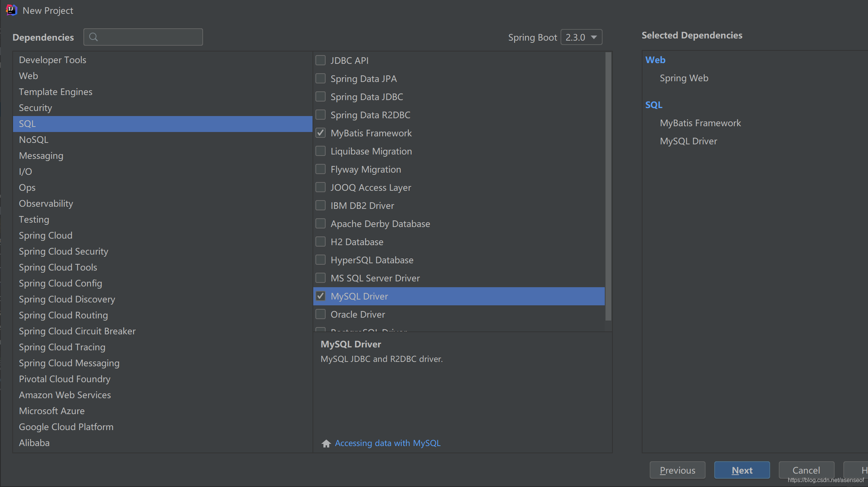Screen dimensions: 868x487
Task: Enable the H2 Database checkbox
Action: pos(321,242)
